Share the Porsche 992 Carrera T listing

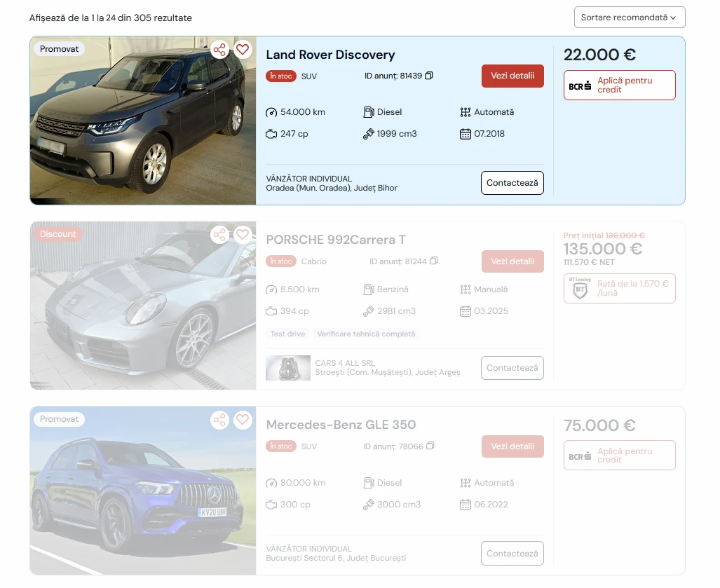[x=219, y=235]
